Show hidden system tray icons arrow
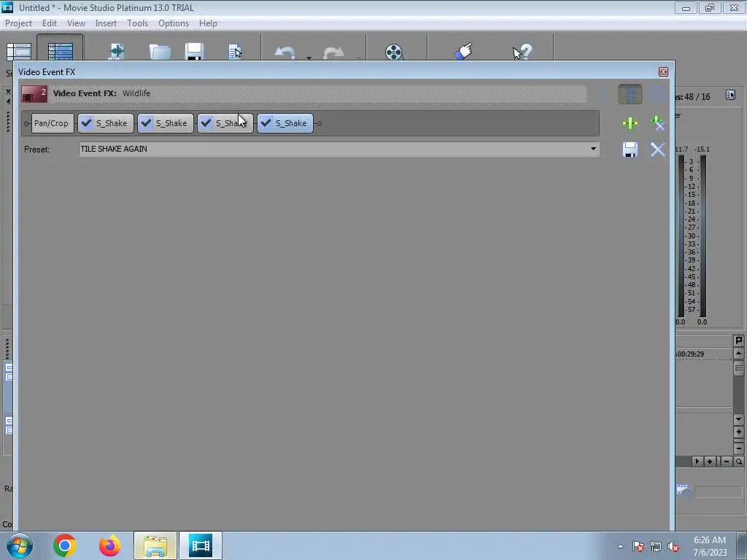Viewport: 747px width, 560px height. pyautogui.click(x=620, y=546)
